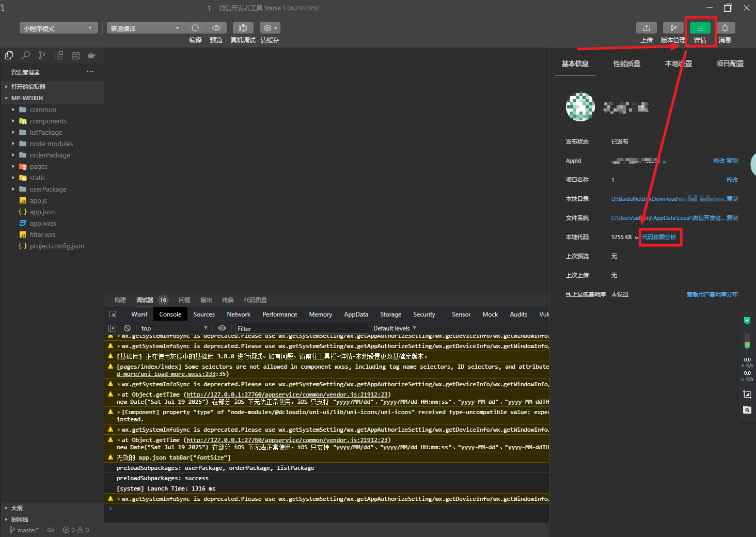
Task: Click 复制 next to 文件系统 path
Action: pyautogui.click(x=732, y=218)
